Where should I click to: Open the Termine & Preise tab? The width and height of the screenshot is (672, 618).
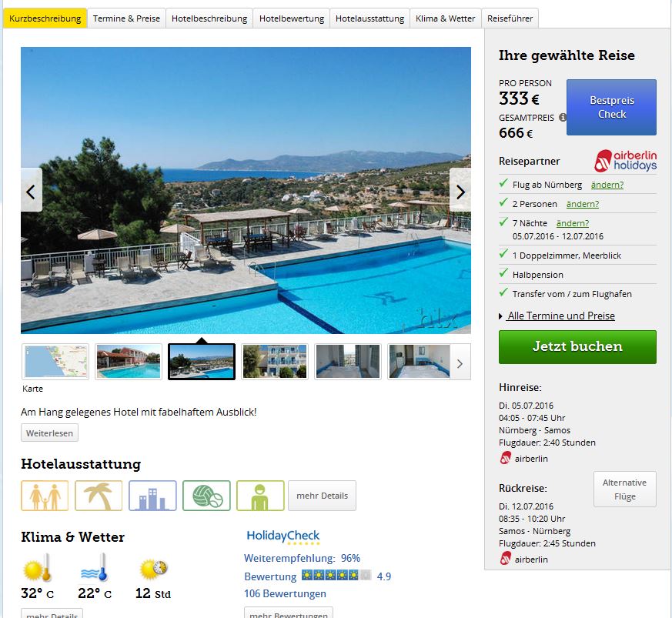(126, 18)
